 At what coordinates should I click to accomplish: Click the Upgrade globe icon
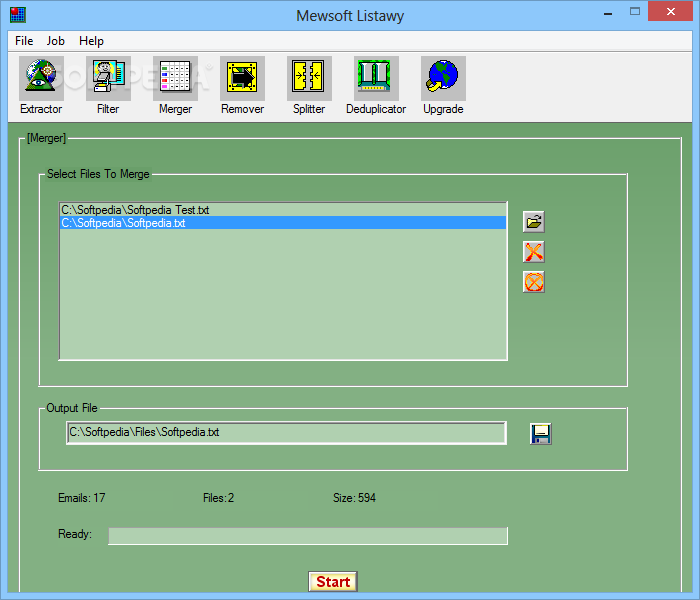[x=443, y=78]
